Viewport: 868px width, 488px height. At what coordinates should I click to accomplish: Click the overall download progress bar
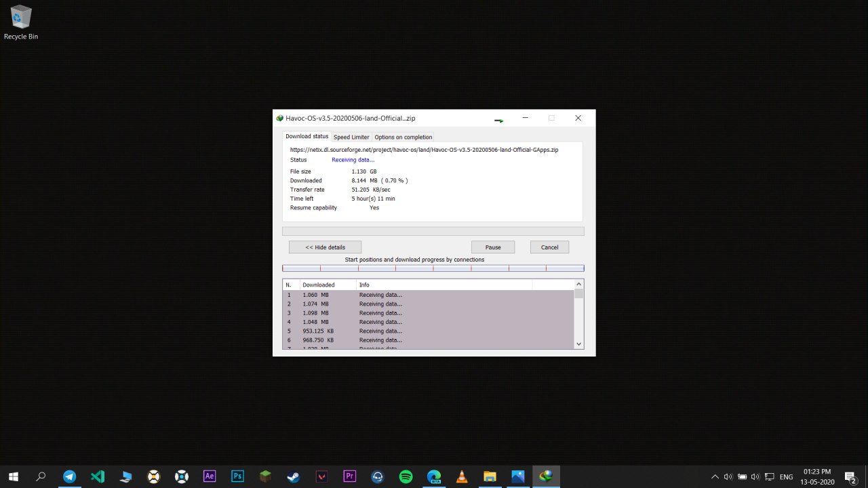[x=433, y=231]
